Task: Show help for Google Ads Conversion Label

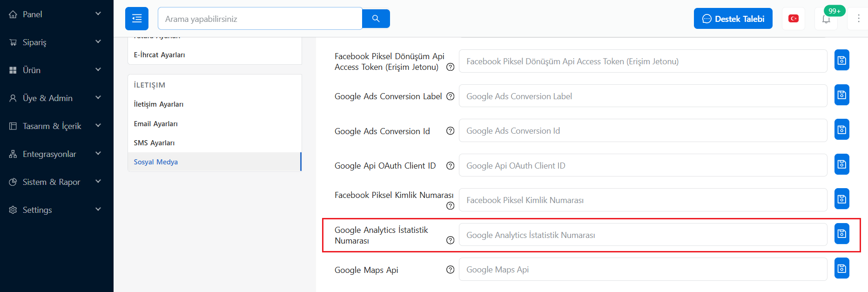Action: point(450,96)
